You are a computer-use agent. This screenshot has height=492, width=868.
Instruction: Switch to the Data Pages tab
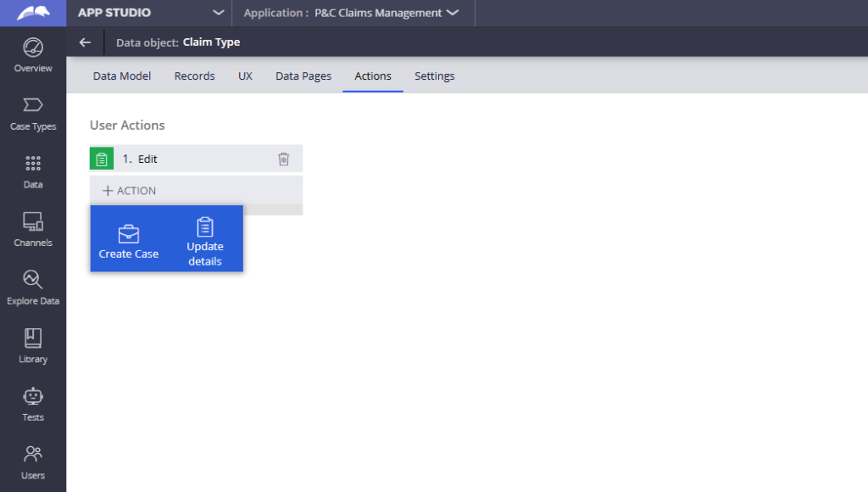(303, 75)
